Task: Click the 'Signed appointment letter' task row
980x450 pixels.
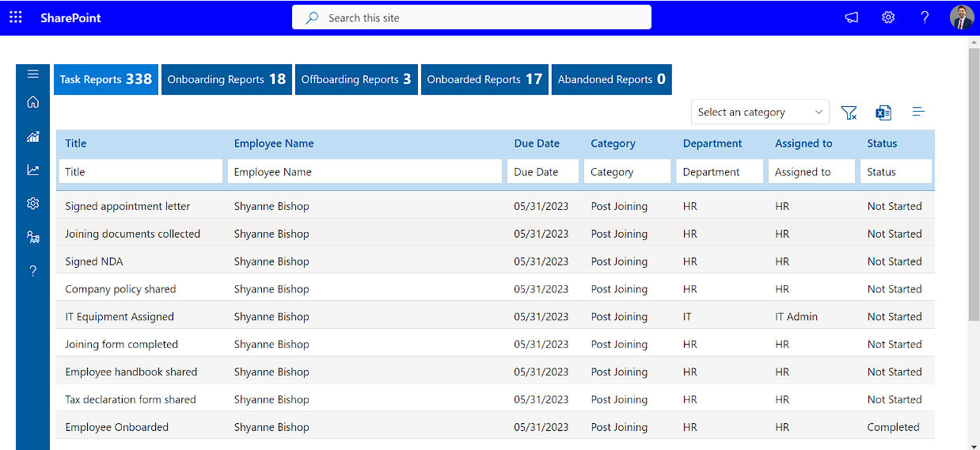Action: tap(127, 206)
